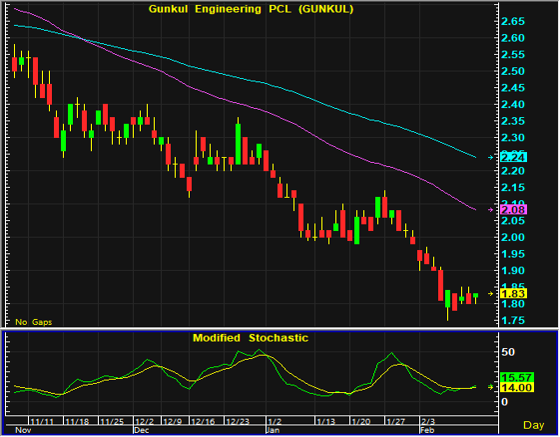Click the 12/16 date label on time axis

click(202, 422)
